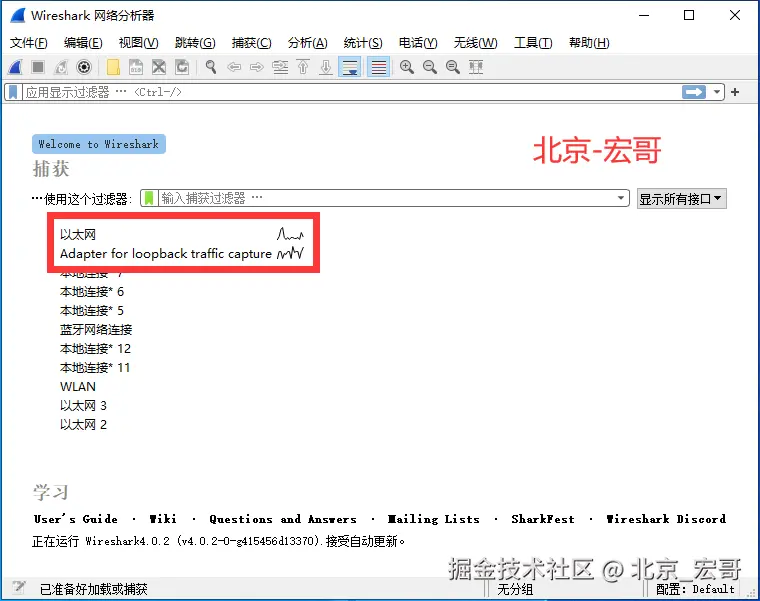Expand the capture filter dropdown arrow
The image size is (760, 601).
pos(620,198)
